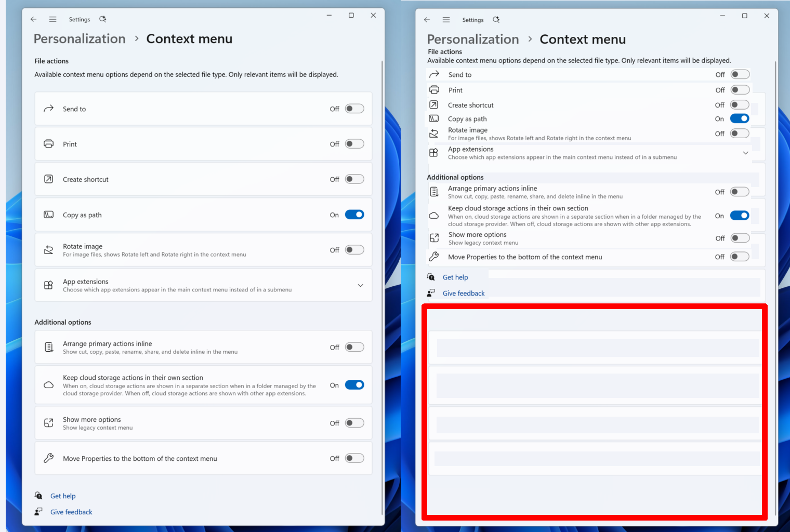Click the Print printer icon in left window
This screenshot has height=532, width=790.
(x=48, y=144)
